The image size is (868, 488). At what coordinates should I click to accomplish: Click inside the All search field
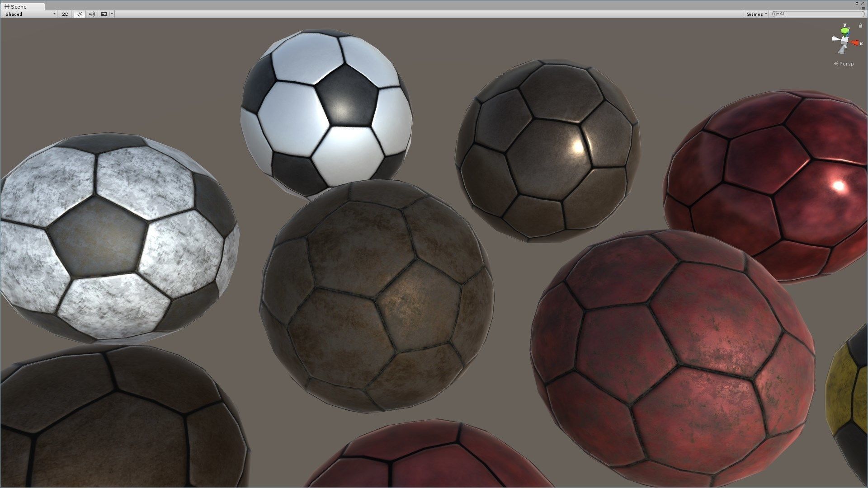click(x=809, y=14)
